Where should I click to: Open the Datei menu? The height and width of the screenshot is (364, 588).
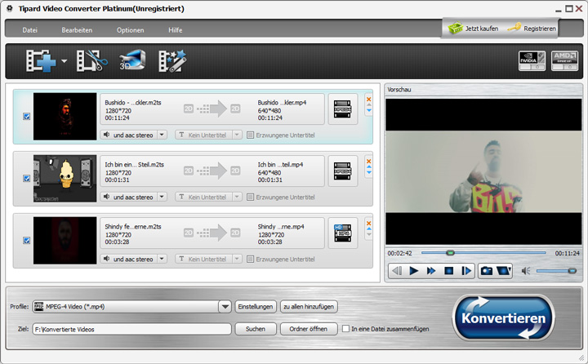coord(29,30)
